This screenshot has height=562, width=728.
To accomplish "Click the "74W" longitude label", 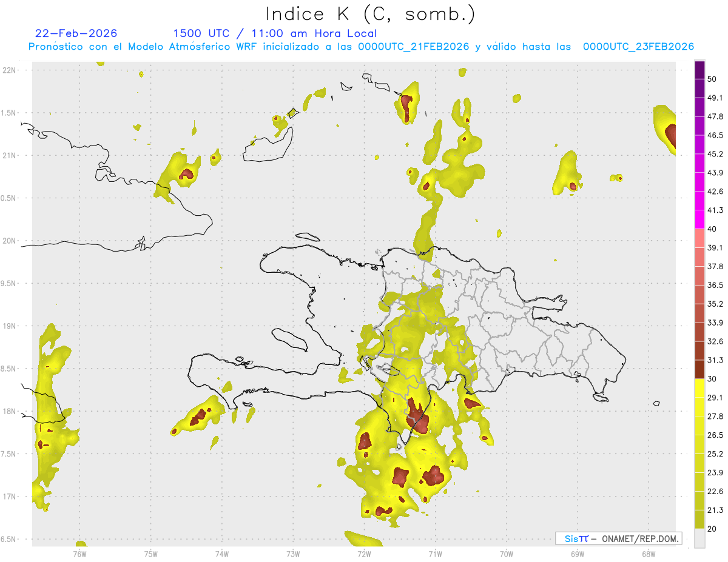I will (x=222, y=554).
